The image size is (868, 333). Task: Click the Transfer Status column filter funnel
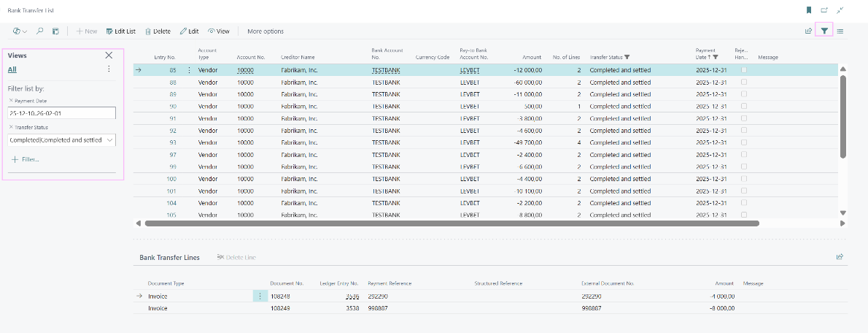(627, 57)
